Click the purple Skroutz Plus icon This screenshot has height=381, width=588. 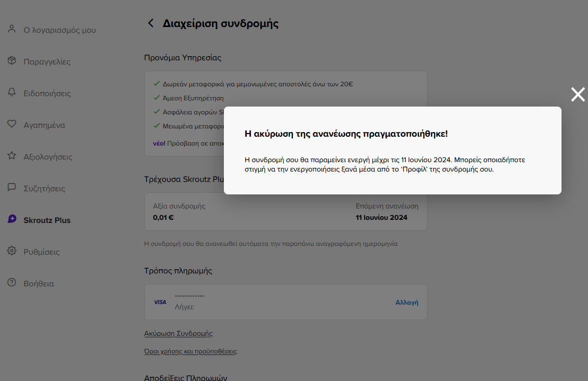point(11,219)
